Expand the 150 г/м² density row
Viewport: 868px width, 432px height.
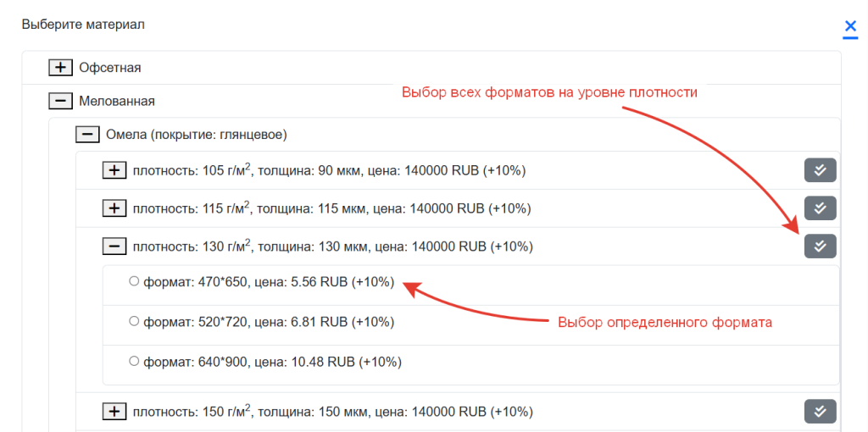pos(114,412)
